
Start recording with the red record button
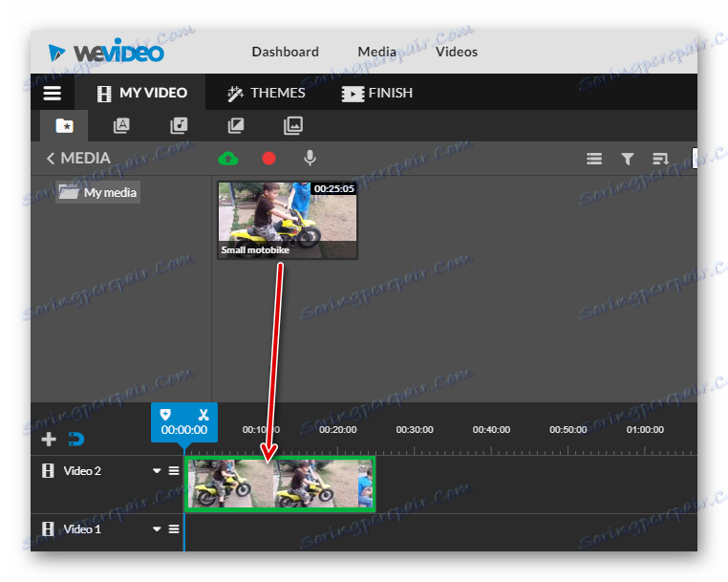(268, 159)
